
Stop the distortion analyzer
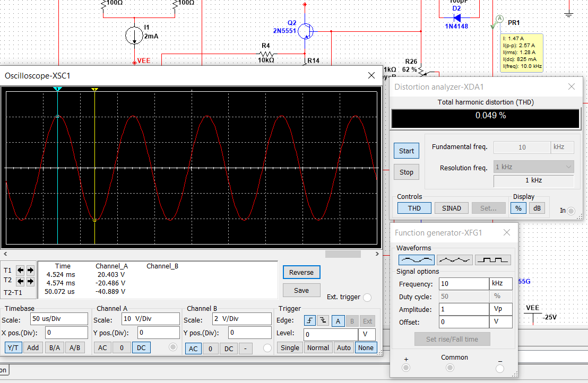(x=407, y=172)
